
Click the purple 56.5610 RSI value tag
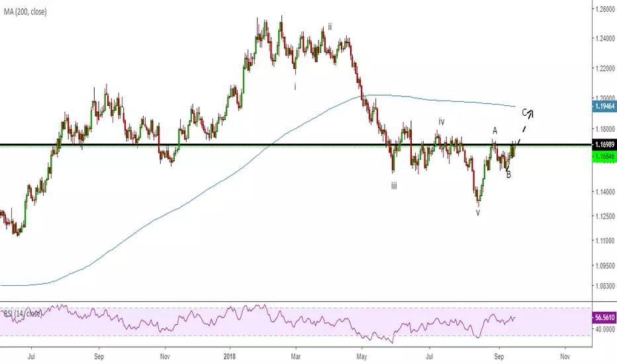pyautogui.click(x=604, y=317)
